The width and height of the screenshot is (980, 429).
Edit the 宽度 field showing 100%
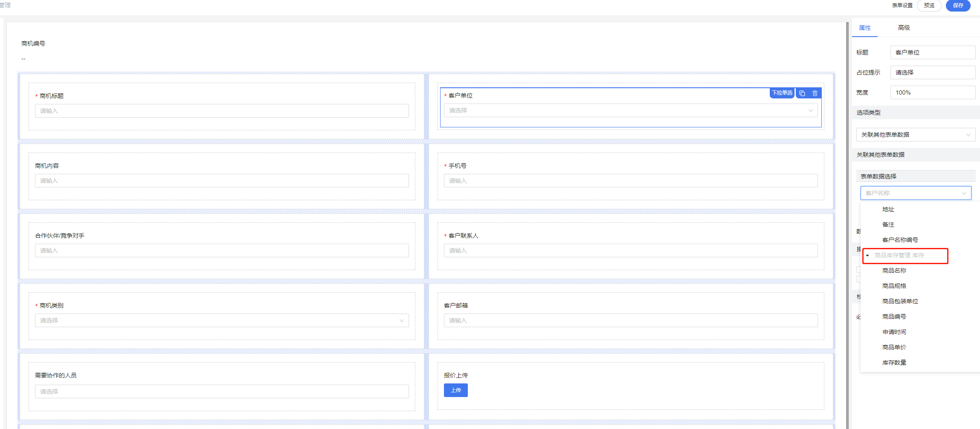(933, 92)
